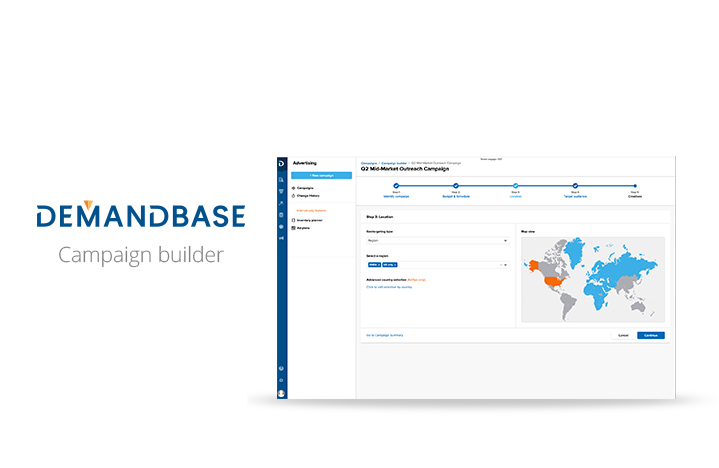Click the edit selection by country link
The image size is (719, 468).
pyautogui.click(x=389, y=287)
